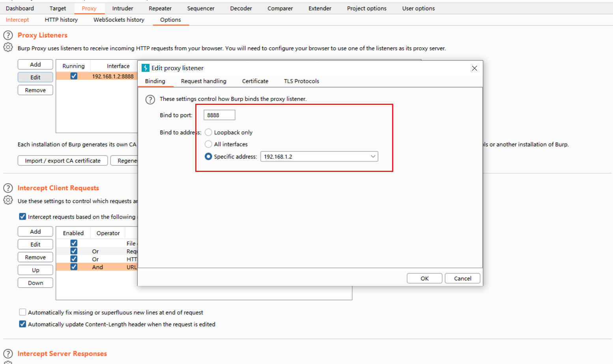Toggle Enabled checkbox for the Or HTT rule
The width and height of the screenshot is (613, 364).
tap(74, 259)
